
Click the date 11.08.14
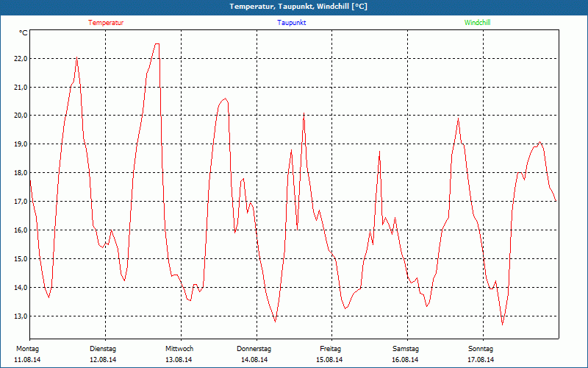(x=27, y=360)
